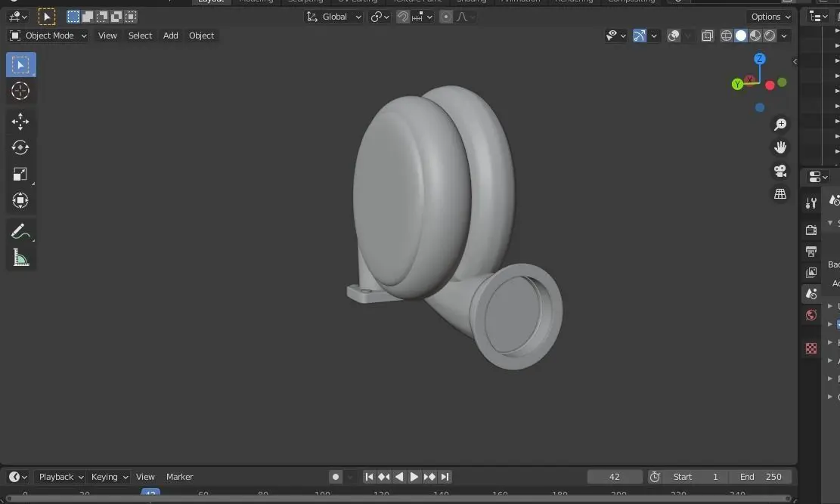Switch to solid shading
The width and height of the screenshot is (840, 504).
pos(741,36)
